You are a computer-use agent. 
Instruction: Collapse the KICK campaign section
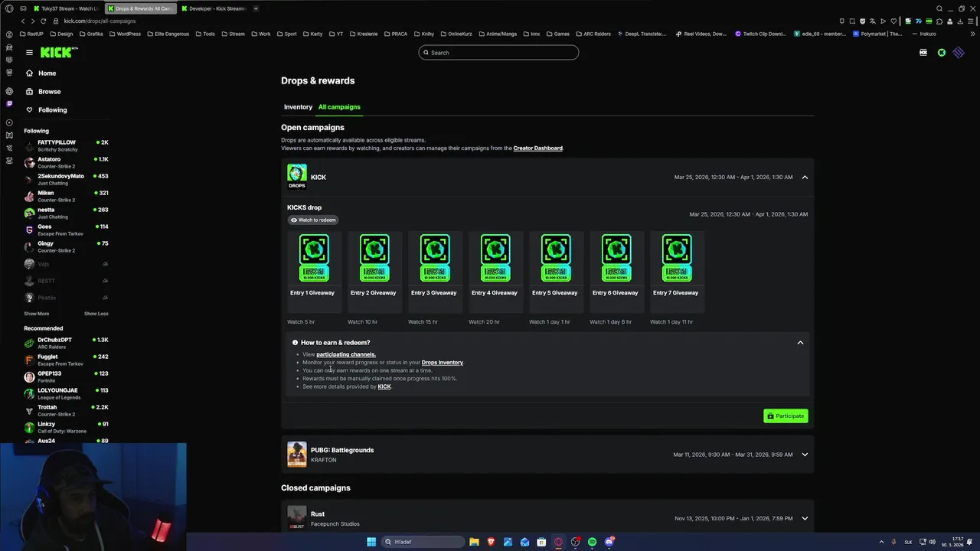805,177
